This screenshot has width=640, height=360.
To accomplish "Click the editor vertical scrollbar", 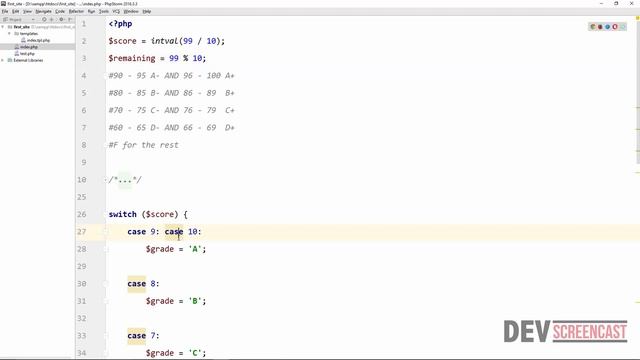I will [638, 92].
